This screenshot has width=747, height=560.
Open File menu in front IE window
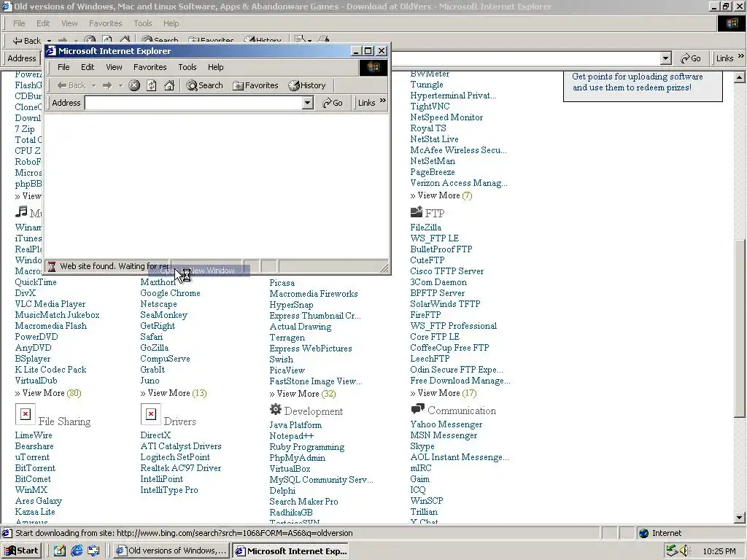63,67
